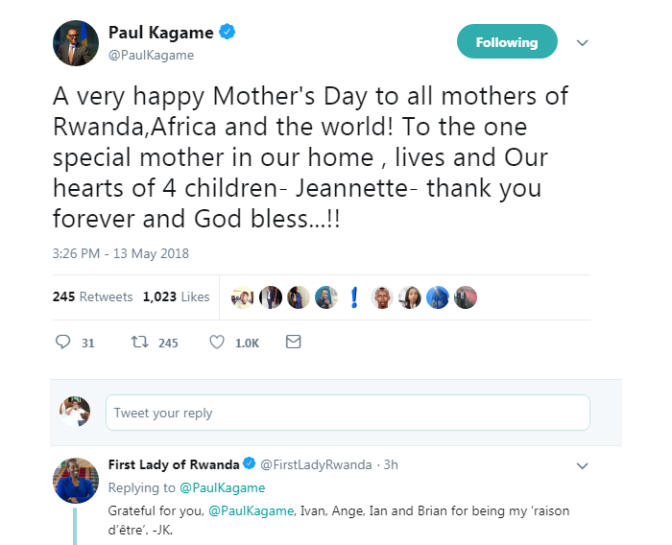Viewport: 672px width, 545px height.
Task: Click the @PaulKagame handle under name
Action: click(x=150, y=56)
